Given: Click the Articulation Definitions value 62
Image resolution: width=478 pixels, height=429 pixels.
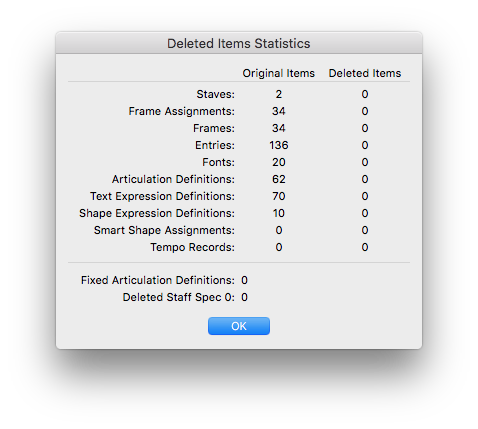Looking at the screenshot, I should pos(279,179).
